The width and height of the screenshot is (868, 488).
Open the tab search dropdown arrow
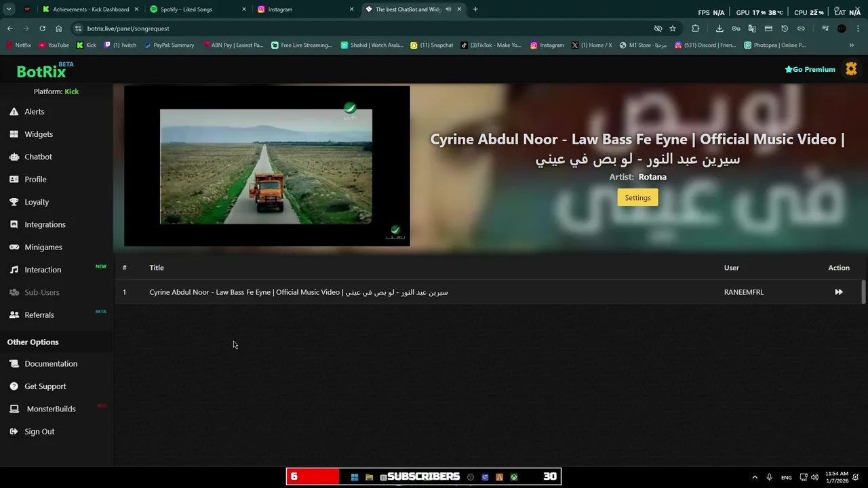pyautogui.click(x=9, y=9)
